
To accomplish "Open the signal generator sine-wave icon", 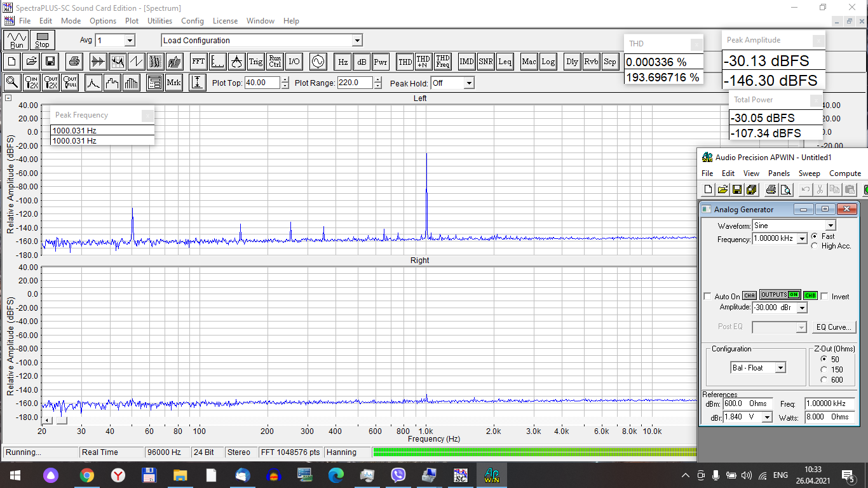I will (317, 62).
